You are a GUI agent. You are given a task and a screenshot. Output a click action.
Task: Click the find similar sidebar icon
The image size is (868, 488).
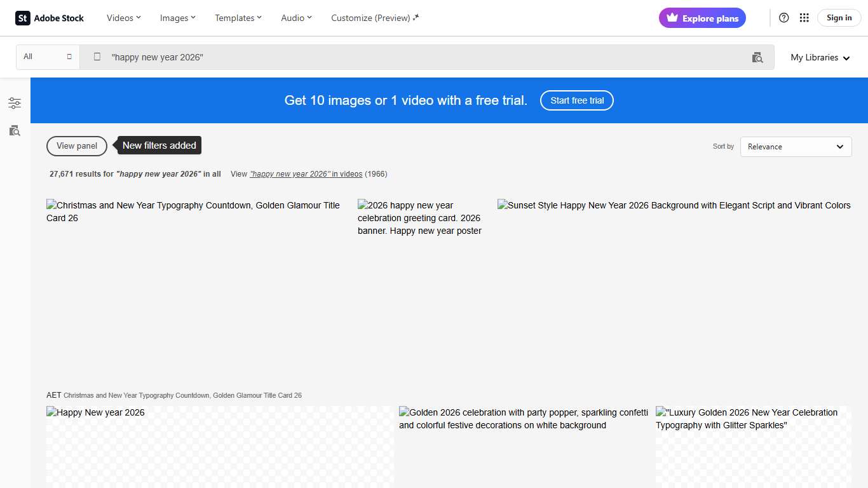(x=15, y=131)
